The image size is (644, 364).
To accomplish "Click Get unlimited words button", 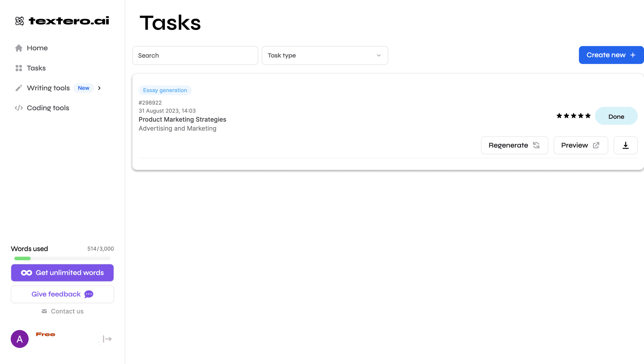I will pyautogui.click(x=62, y=272).
